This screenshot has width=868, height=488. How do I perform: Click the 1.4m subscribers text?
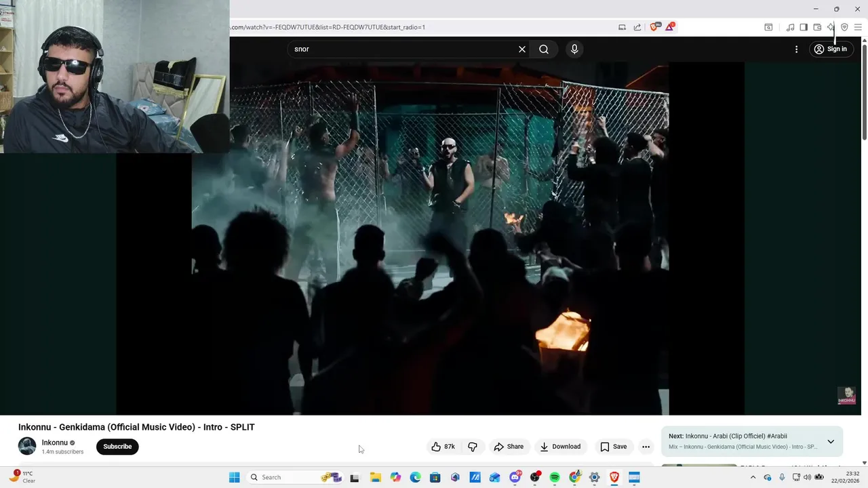coord(62,452)
